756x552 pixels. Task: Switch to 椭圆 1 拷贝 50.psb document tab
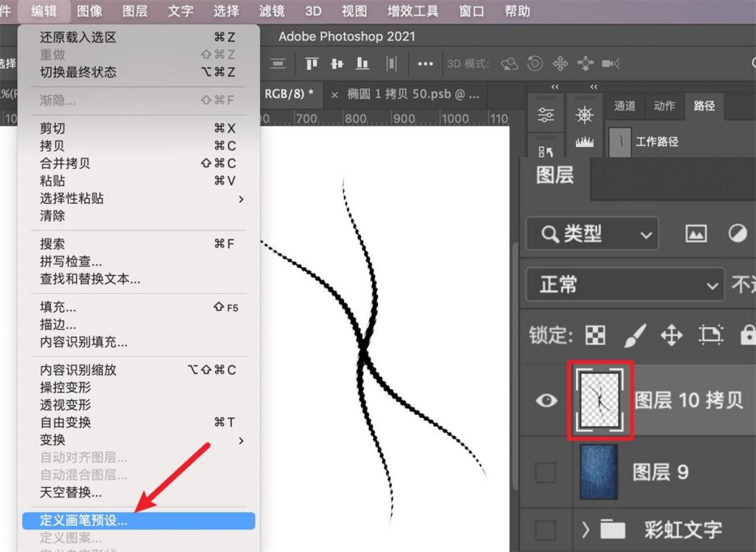(x=413, y=94)
